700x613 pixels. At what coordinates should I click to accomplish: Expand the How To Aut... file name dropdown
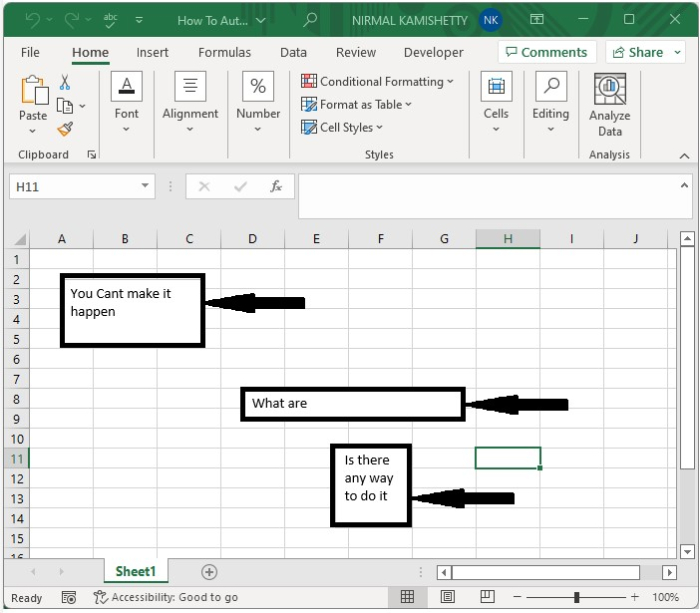point(261,21)
